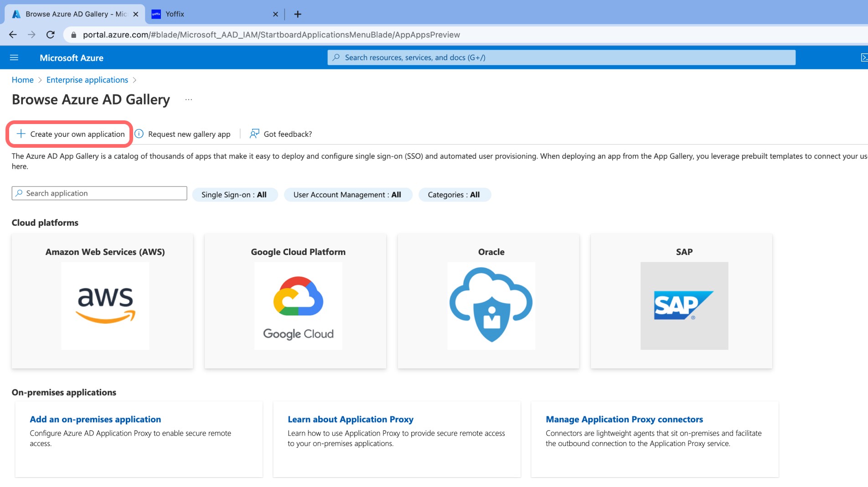Click chevron after Enterprise applications breadcrumb
The width and height of the screenshot is (868, 487).
pyautogui.click(x=134, y=80)
